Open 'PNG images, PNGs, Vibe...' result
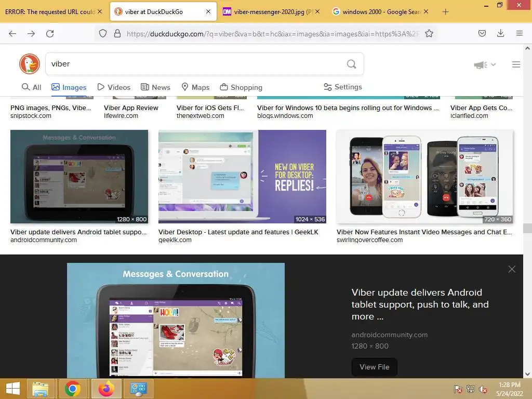532x399 pixels. (50, 108)
